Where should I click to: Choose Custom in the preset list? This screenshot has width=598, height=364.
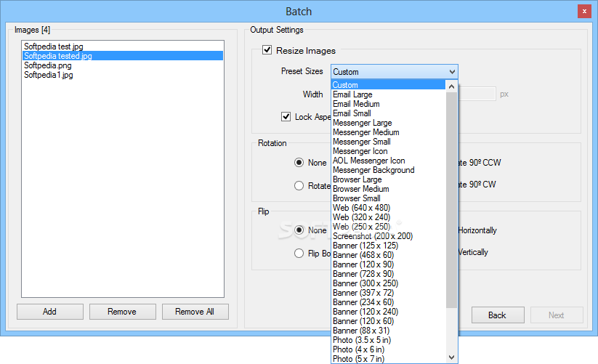tap(388, 84)
